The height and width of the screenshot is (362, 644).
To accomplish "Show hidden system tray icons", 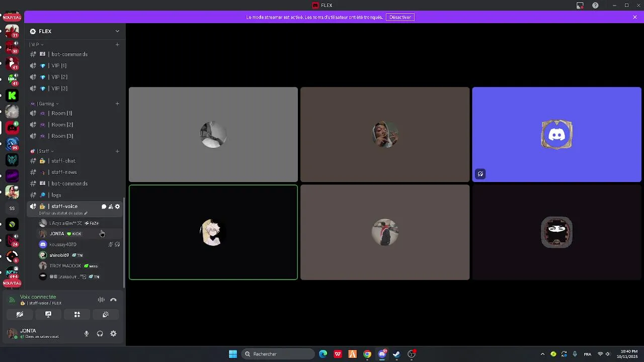I will coord(542,354).
